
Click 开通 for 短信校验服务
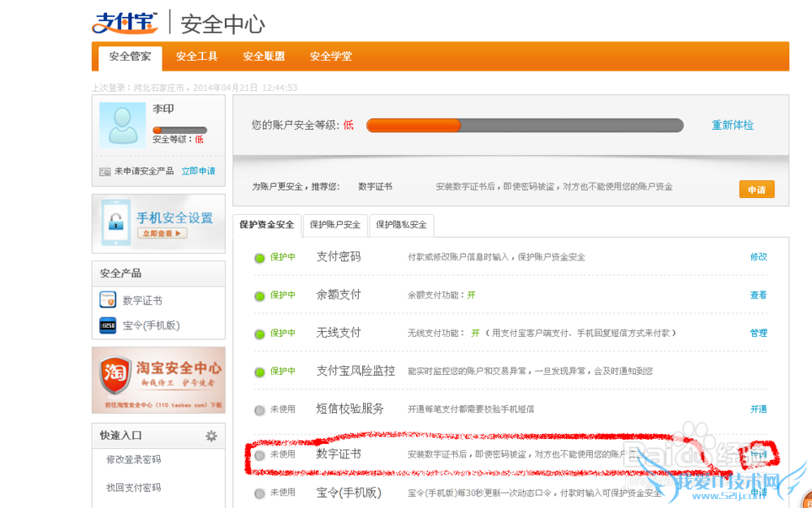[x=758, y=409]
